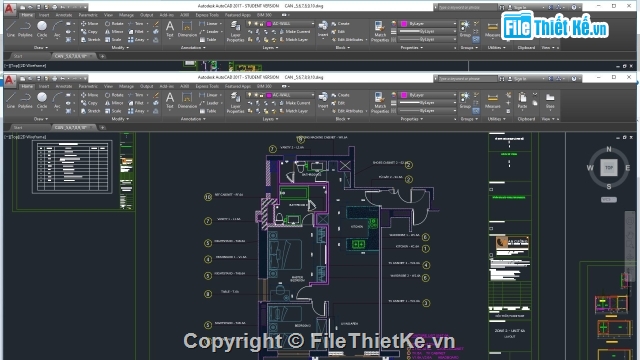Click Dimension tool in lower window
The height and width of the screenshot is (360, 640).
[187, 100]
